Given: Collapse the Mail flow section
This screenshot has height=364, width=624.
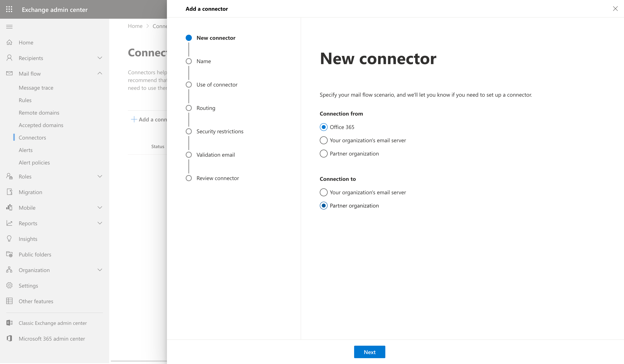Looking at the screenshot, I should click(100, 73).
